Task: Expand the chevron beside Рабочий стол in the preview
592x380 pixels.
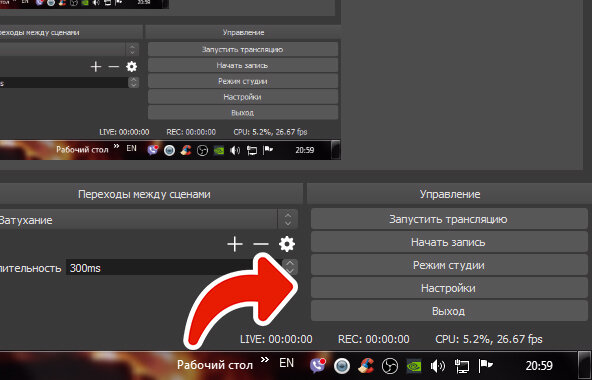Action: click(116, 146)
